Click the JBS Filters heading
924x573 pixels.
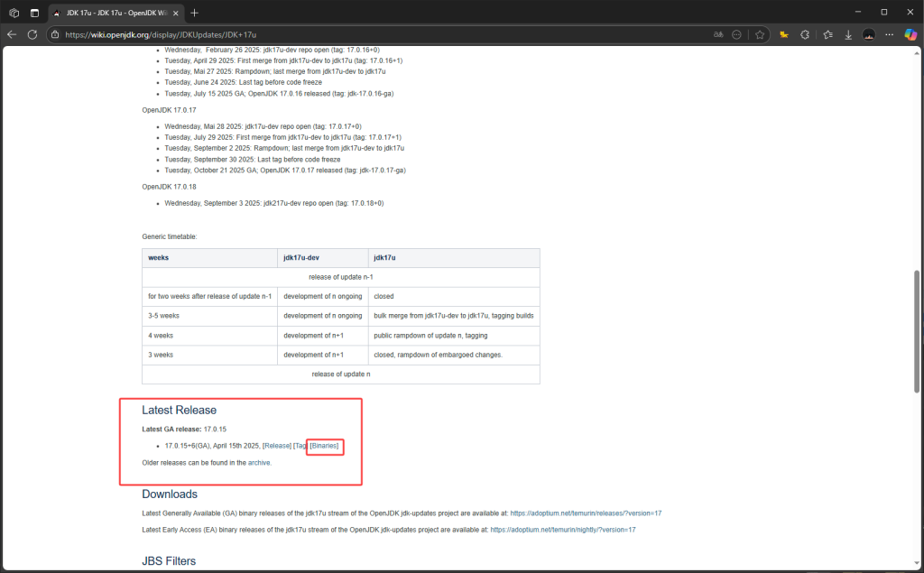click(x=169, y=561)
